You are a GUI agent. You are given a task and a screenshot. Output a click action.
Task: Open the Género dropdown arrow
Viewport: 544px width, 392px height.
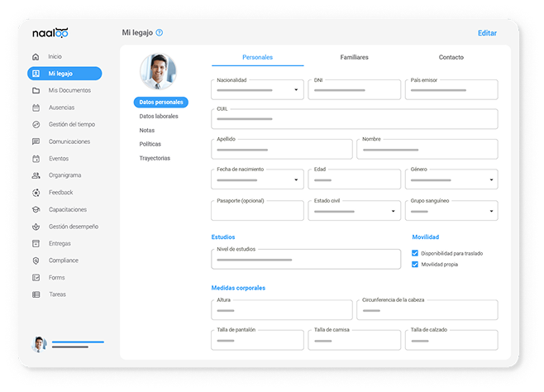491,179
